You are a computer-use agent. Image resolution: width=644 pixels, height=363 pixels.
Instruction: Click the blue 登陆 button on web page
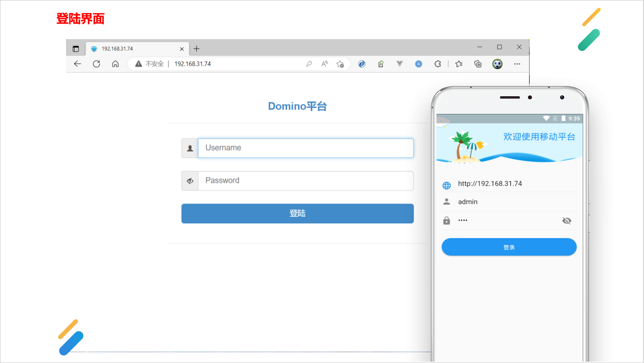click(x=297, y=213)
